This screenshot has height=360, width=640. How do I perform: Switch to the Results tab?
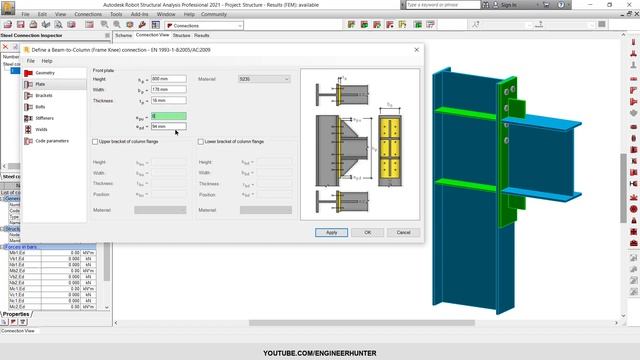[x=202, y=36]
